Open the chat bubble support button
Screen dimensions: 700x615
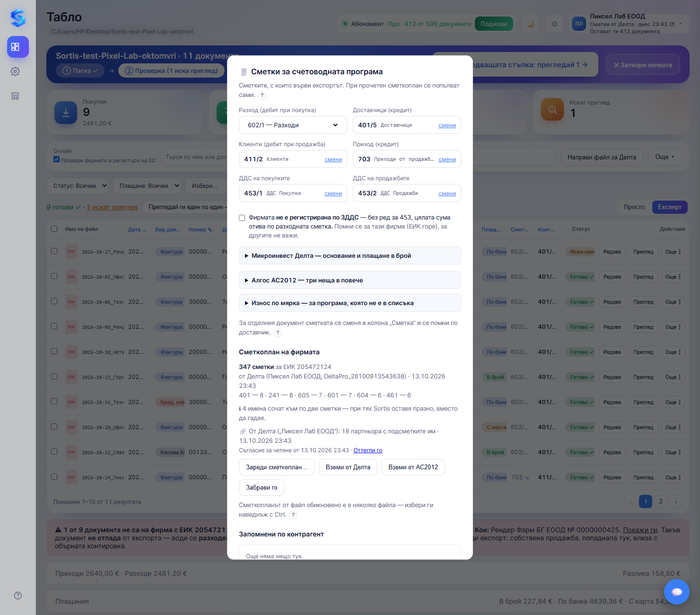(x=677, y=592)
